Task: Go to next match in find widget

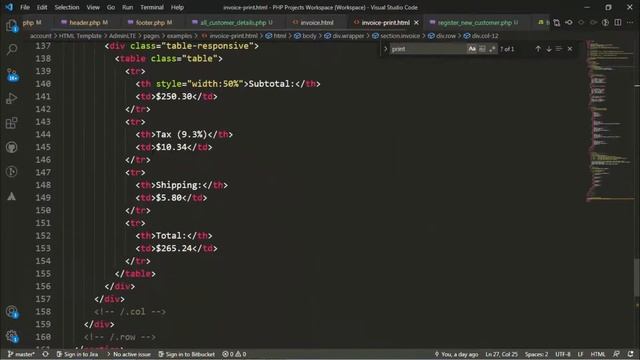Action: 549,49
